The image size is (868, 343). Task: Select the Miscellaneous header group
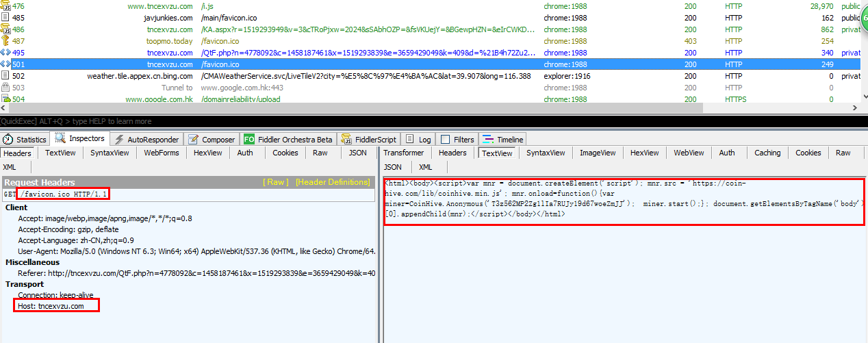click(x=33, y=262)
